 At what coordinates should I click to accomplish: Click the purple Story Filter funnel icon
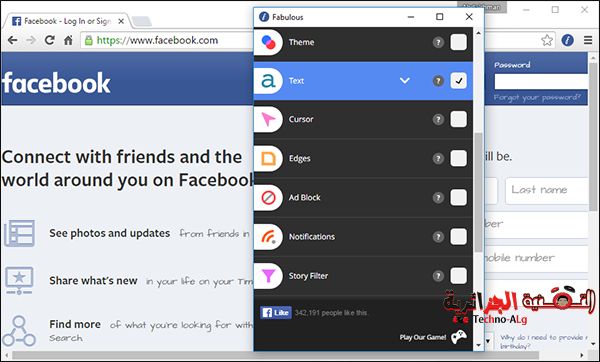tap(268, 276)
